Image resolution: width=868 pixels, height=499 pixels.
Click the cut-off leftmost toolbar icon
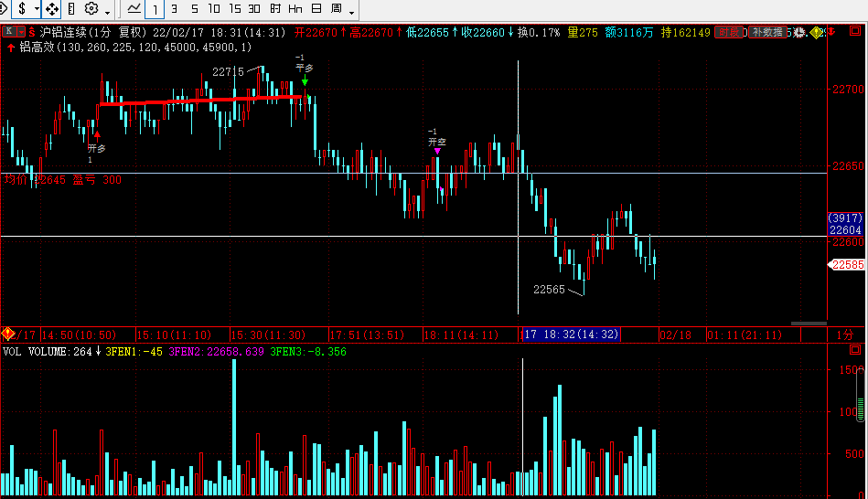(4, 8)
